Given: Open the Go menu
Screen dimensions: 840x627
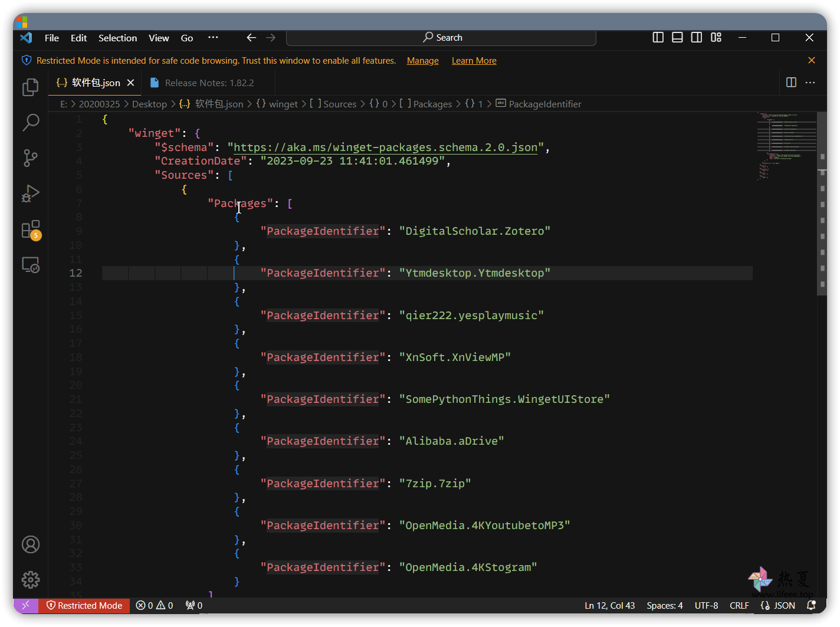Looking at the screenshot, I should pos(187,38).
